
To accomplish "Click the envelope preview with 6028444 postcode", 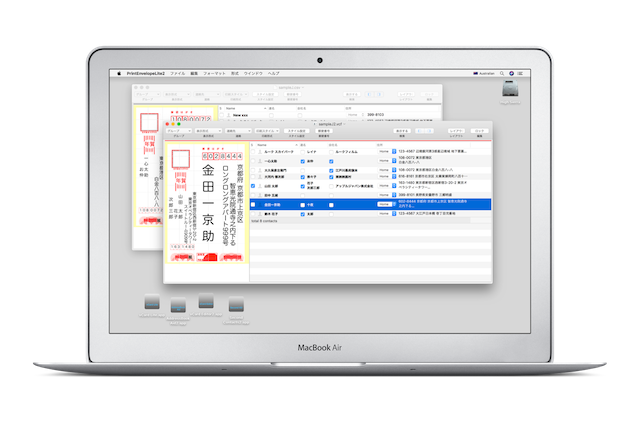I will [207, 203].
